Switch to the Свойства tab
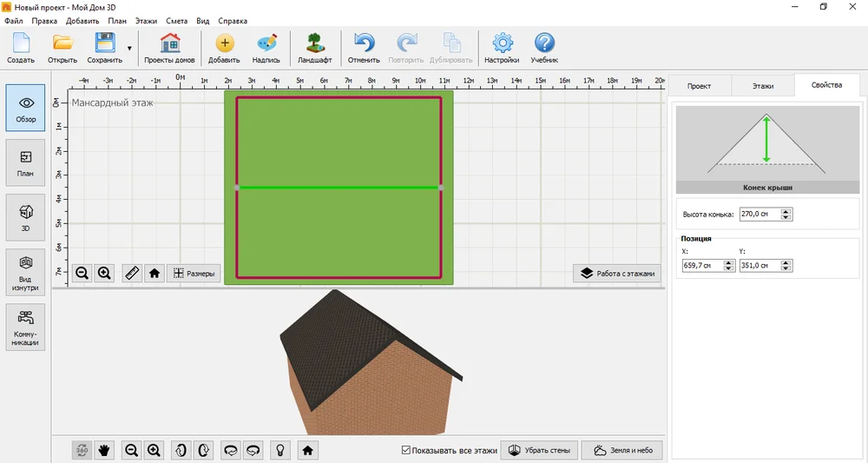Viewport: 868px width, 463px height. point(827,85)
